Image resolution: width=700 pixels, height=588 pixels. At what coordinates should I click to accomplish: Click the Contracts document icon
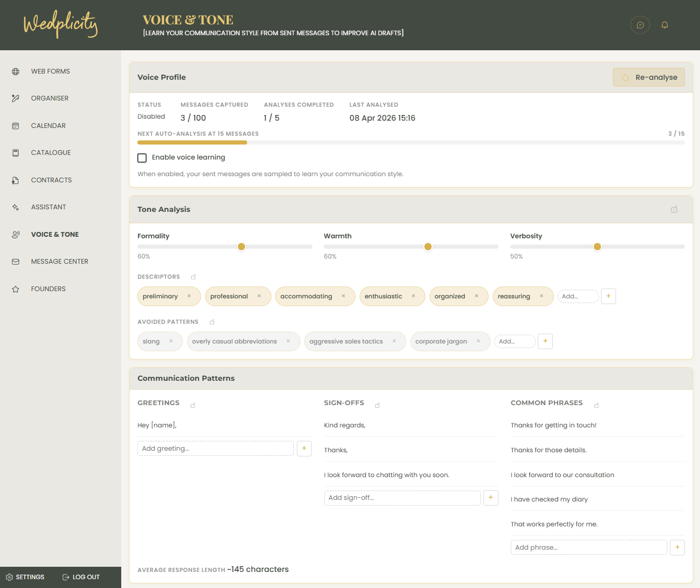tap(16, 180)
